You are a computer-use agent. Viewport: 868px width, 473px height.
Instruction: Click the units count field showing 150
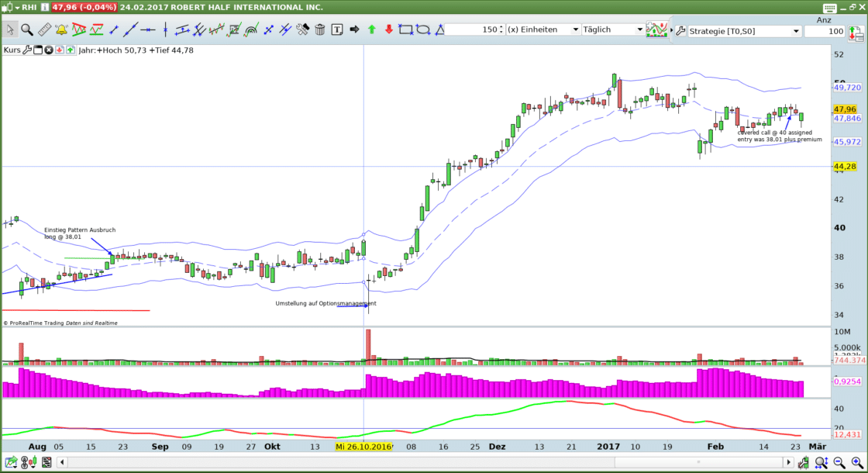[472, 29]
